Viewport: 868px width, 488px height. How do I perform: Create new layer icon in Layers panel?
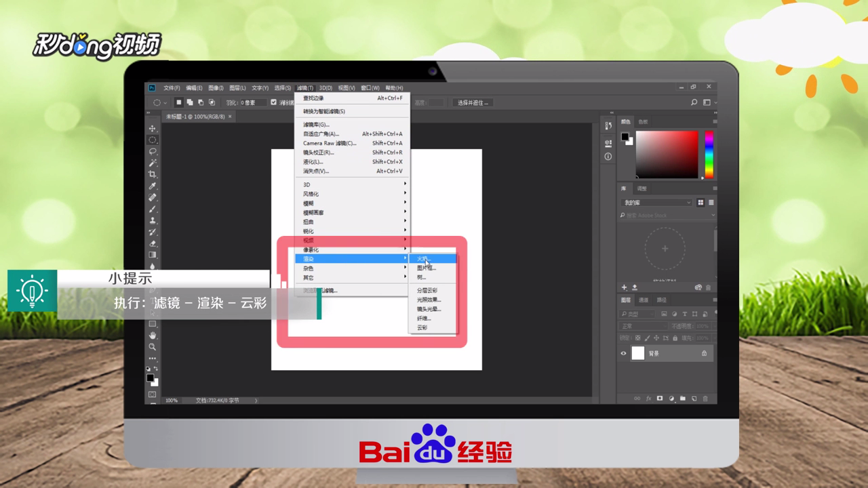694,399
